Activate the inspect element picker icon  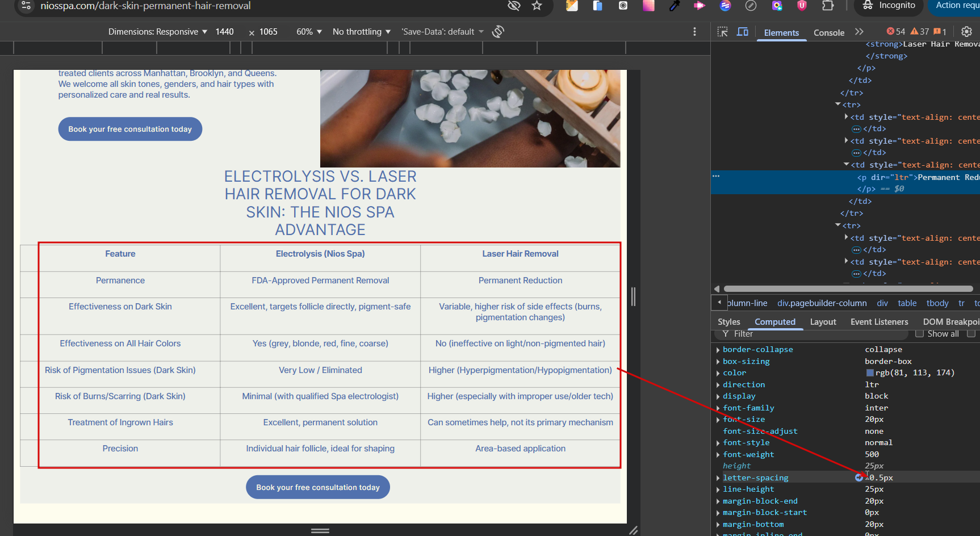(x=722, y=32)
